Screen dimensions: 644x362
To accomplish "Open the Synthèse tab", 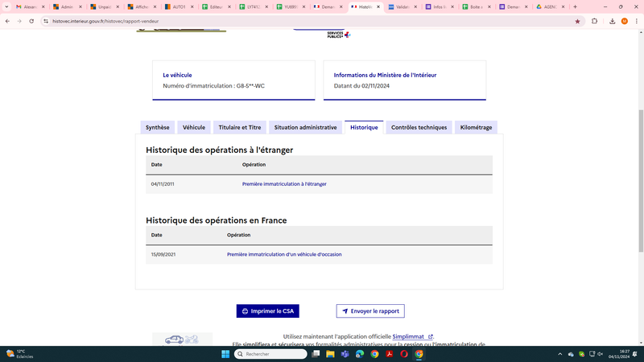I will (157, 127).
